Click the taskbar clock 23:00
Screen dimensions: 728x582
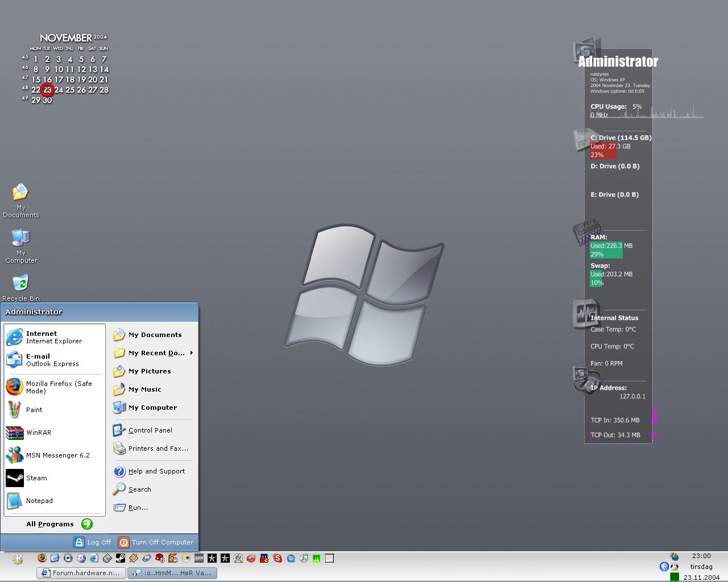coord(701,556)
